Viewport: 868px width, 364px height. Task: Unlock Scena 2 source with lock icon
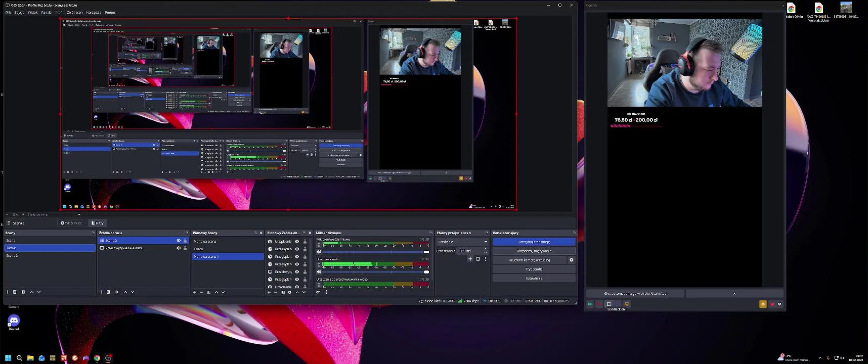coord(185,241)
